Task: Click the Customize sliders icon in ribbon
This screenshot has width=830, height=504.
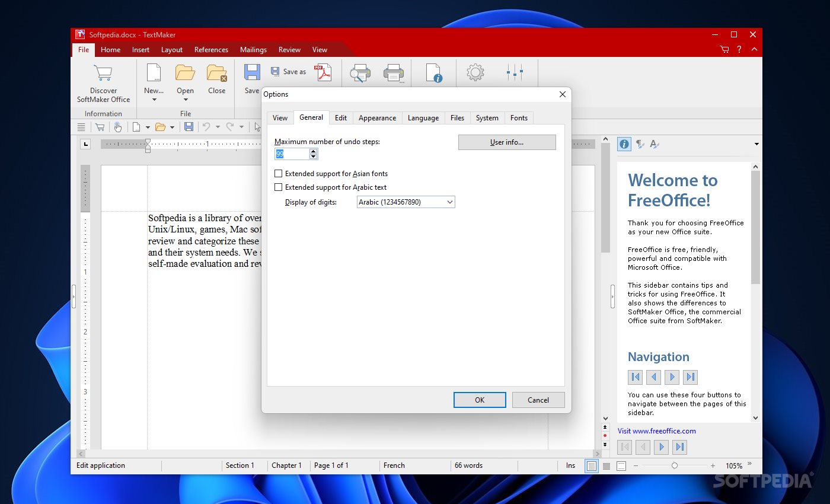Action: (515, 73)
